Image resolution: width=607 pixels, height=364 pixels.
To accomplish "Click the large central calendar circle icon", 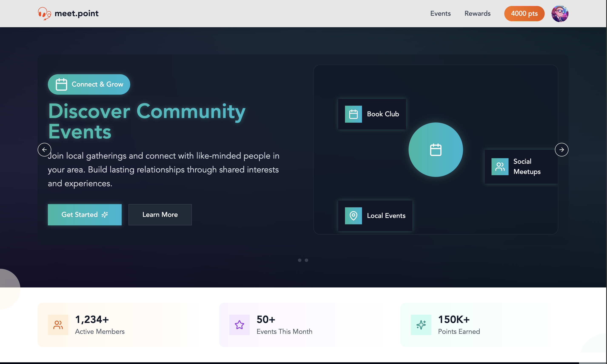I will click(436, 150).
